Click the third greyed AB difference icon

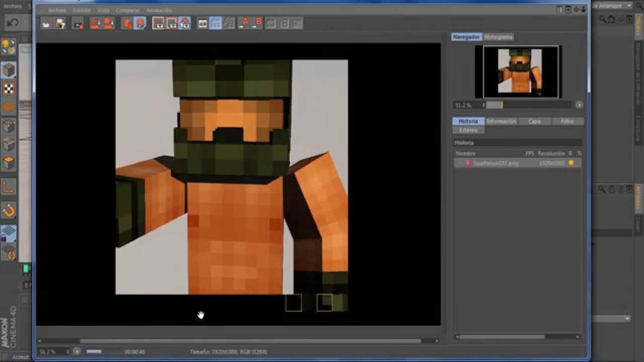click(x=297, y=23)
